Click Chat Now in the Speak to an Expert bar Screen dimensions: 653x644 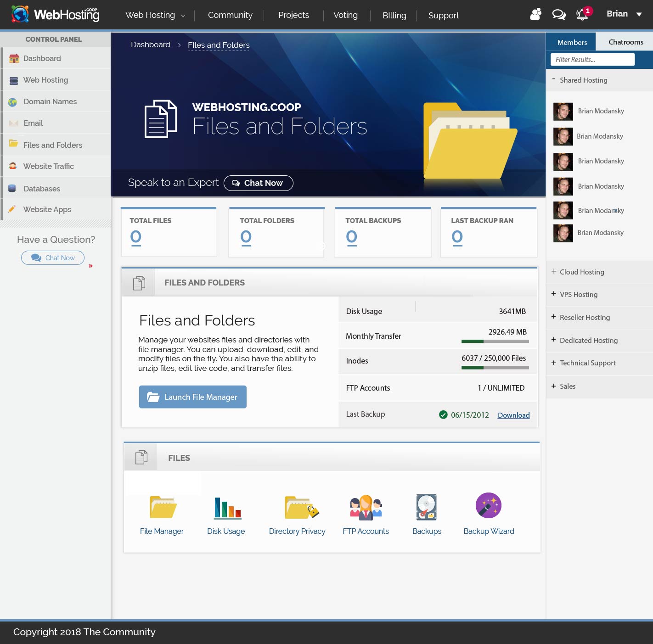click(259, 183)
